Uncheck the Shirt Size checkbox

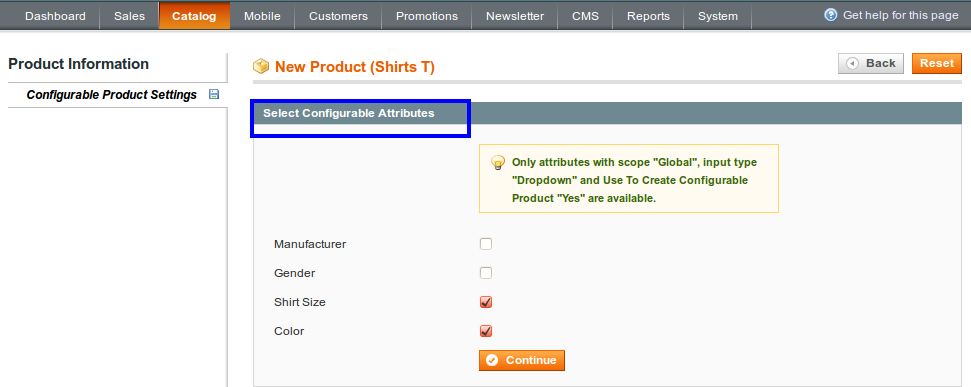486,302
